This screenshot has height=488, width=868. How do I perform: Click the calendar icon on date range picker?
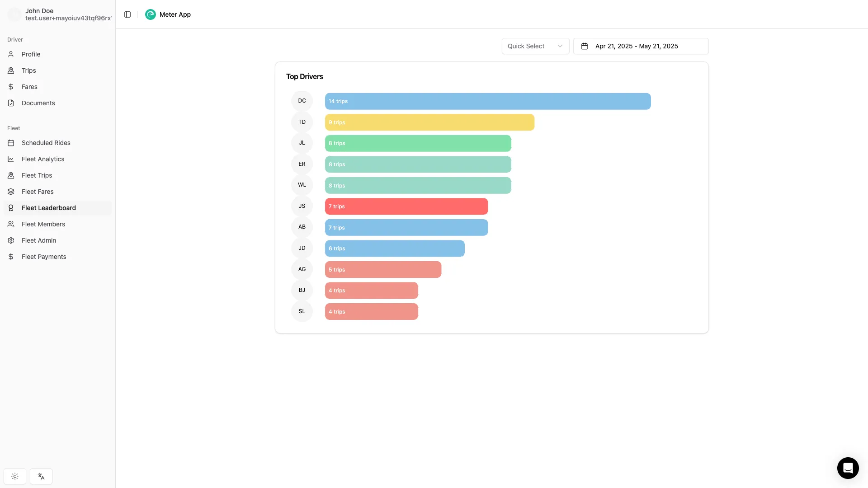tap(585, 46)
